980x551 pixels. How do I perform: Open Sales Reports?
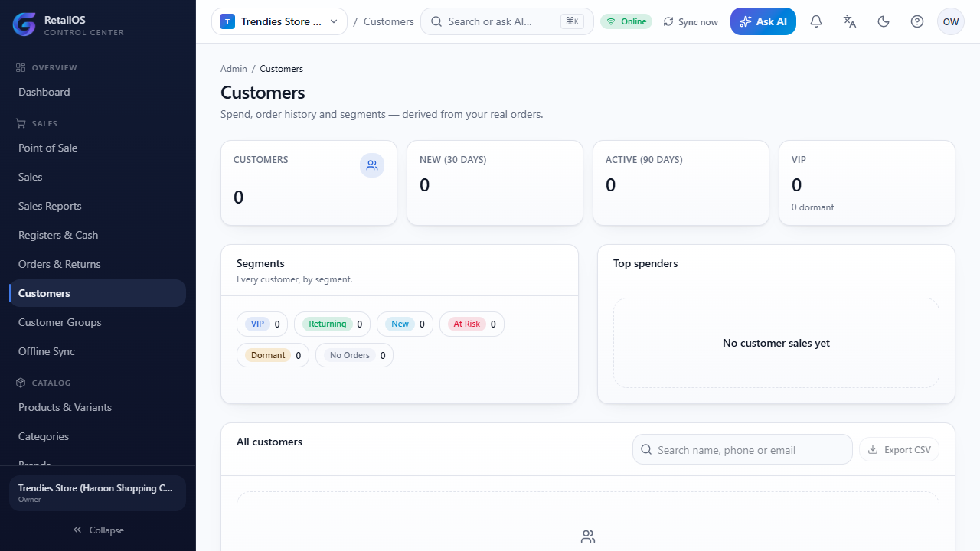tap(97, 206)
